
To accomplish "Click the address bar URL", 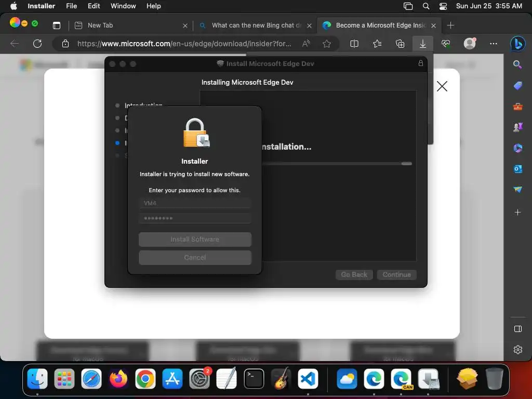I will point(184,44).
